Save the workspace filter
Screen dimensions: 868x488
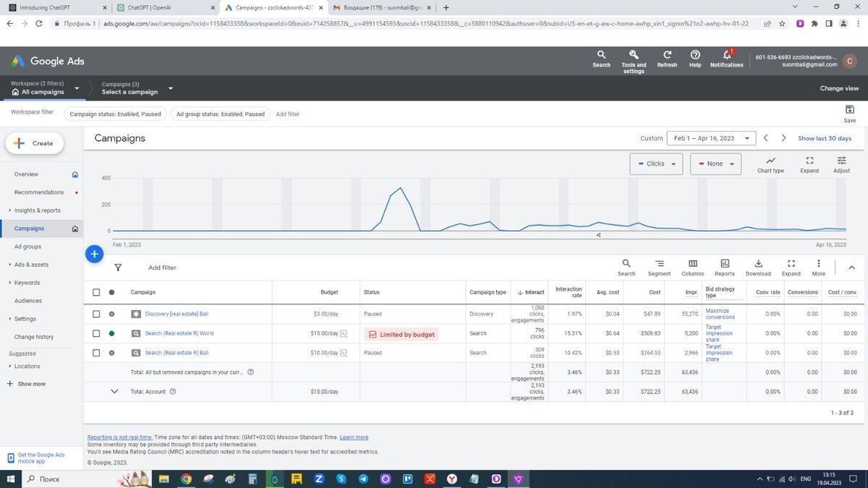click(x=850, y=114)
